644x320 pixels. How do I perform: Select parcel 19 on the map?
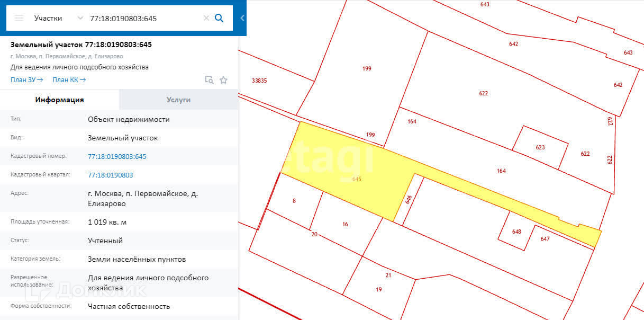point(378,289)
